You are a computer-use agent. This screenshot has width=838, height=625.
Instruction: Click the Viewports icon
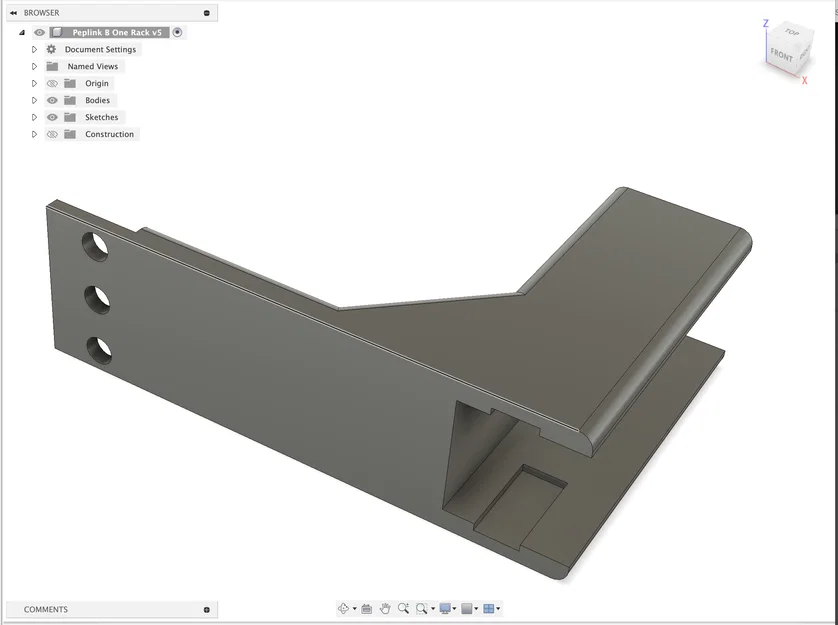(x=490, y=609)
